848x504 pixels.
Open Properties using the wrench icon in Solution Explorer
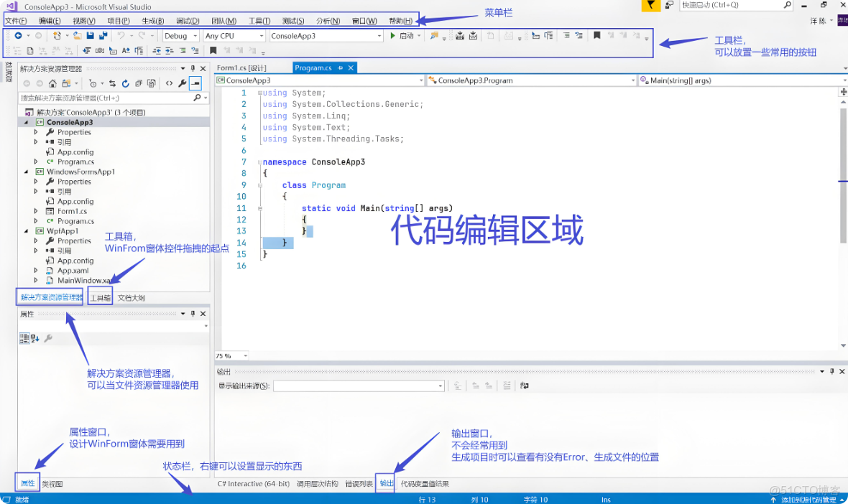(183, 83)
